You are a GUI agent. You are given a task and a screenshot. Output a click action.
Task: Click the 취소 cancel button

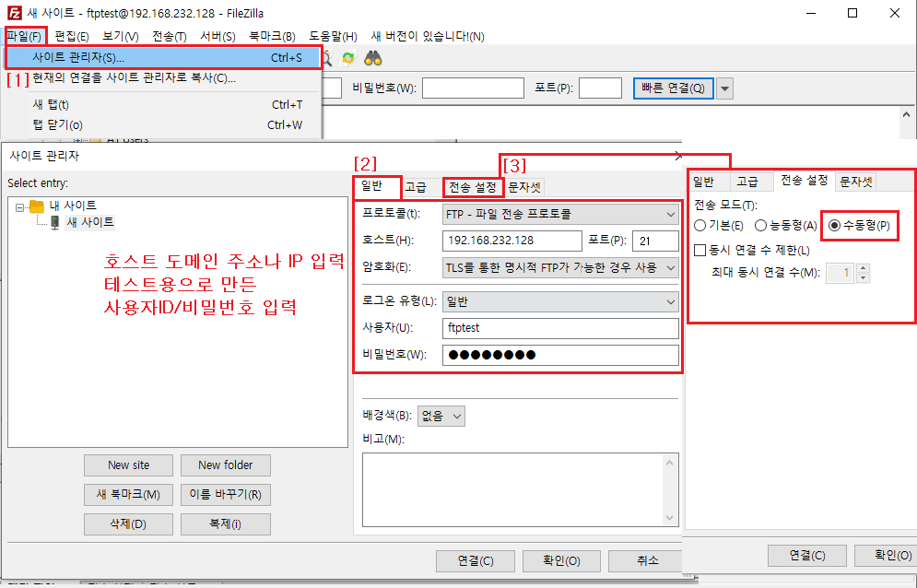tap(645, 561)
